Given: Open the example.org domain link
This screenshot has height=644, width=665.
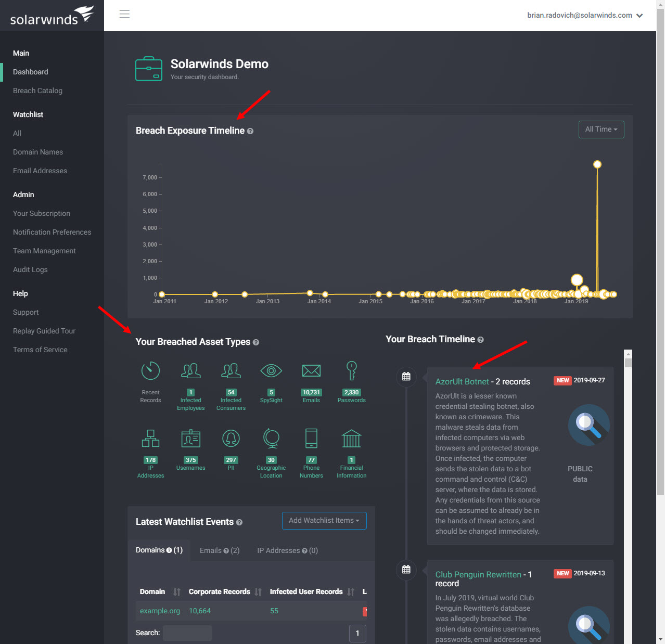Looking at the screenshot, I should coord(160,611).
